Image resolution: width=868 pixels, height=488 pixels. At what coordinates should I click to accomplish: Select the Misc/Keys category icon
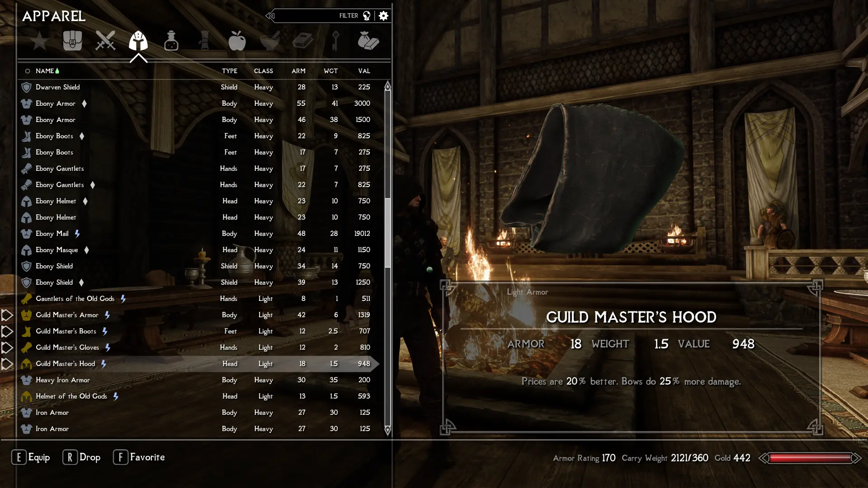click(x=335, y=41)
